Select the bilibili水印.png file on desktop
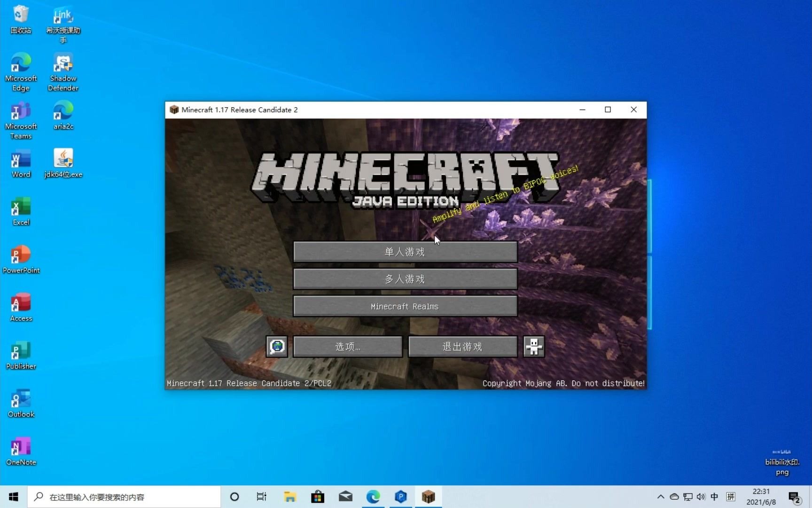The width and height of the screenshot is (812, 508). [x=782, y=462]
